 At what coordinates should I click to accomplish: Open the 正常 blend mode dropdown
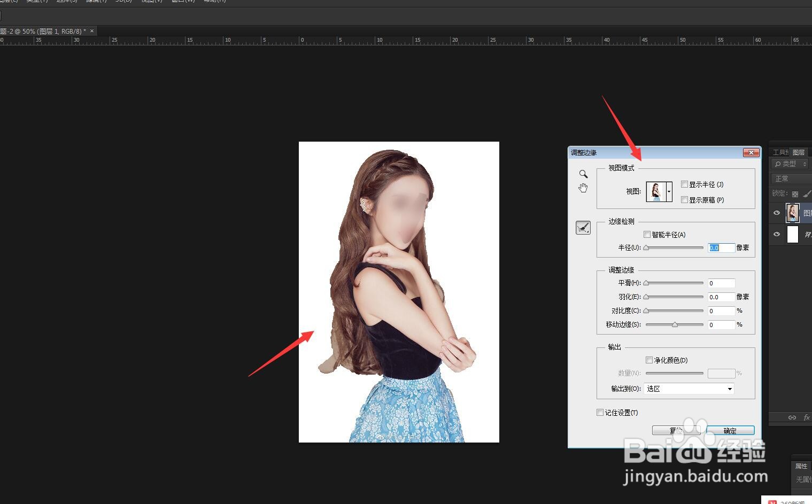click(791, 179)
